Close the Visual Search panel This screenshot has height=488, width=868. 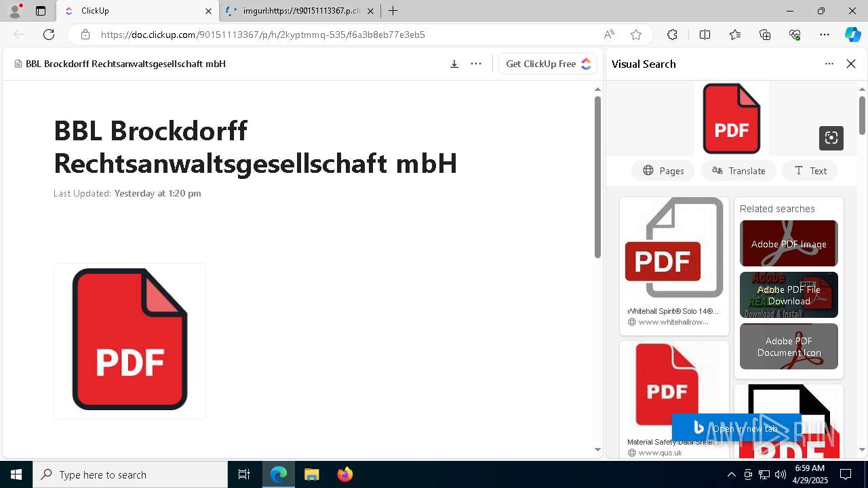pyautogui.click(x=851, y=64)
